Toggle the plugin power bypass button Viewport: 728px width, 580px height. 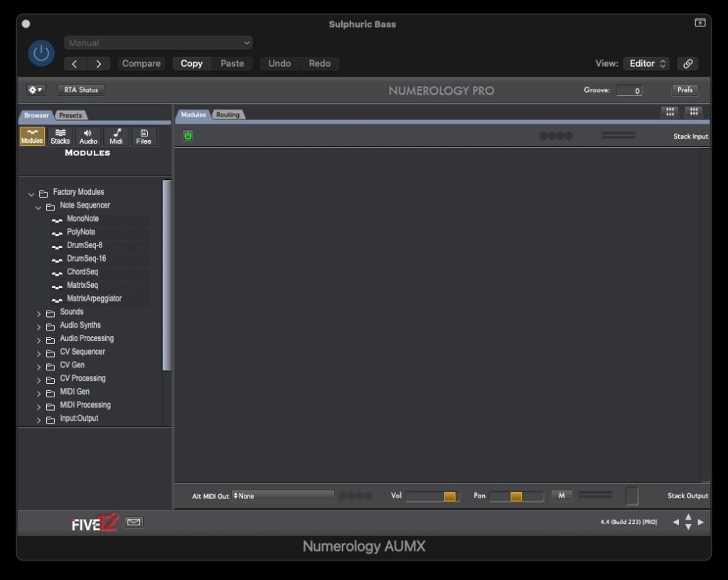point(41,53)
